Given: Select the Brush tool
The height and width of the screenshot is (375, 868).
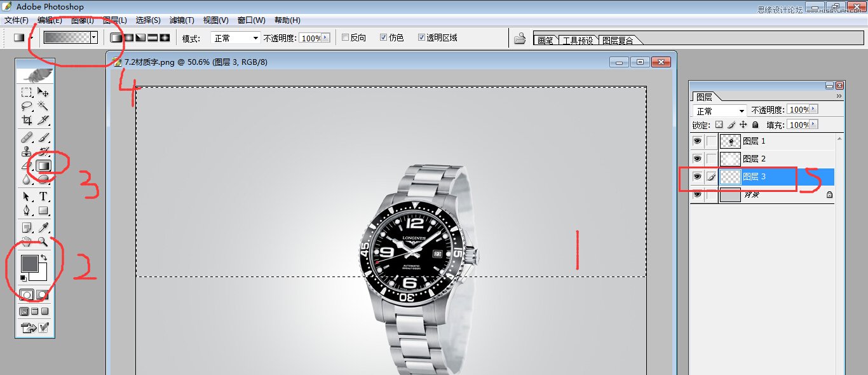Looking at the screenshot, I should (43, 137).
